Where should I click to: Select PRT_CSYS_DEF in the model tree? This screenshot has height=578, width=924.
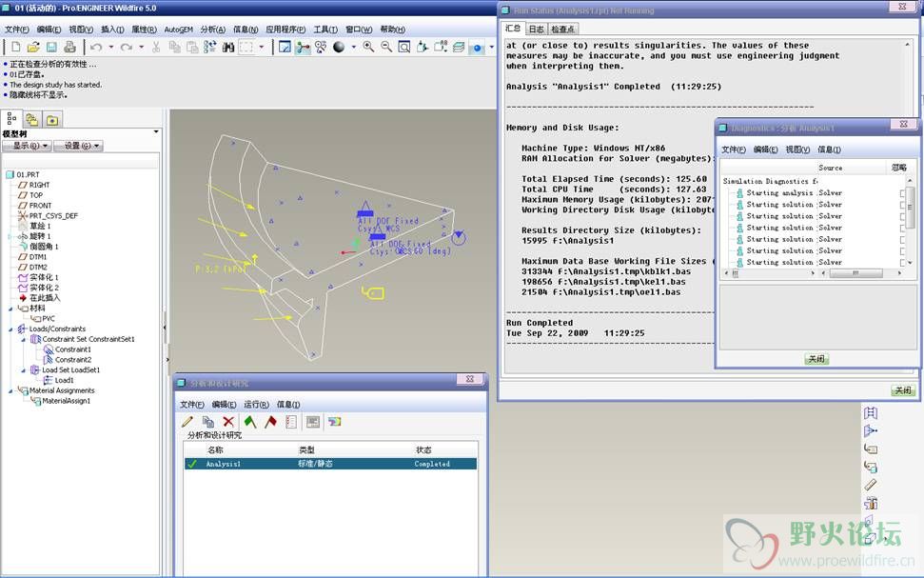click(53, 216)
